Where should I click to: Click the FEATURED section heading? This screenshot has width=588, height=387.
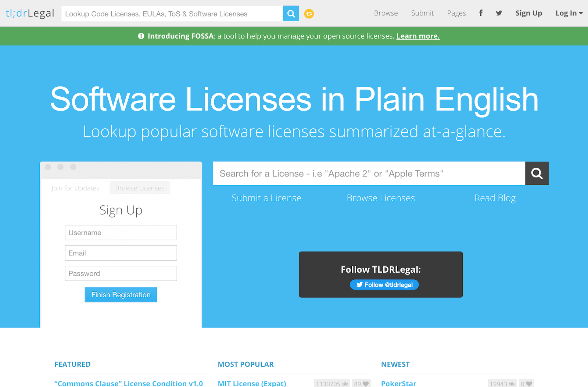pyautogui.click(x=72, y=364)
